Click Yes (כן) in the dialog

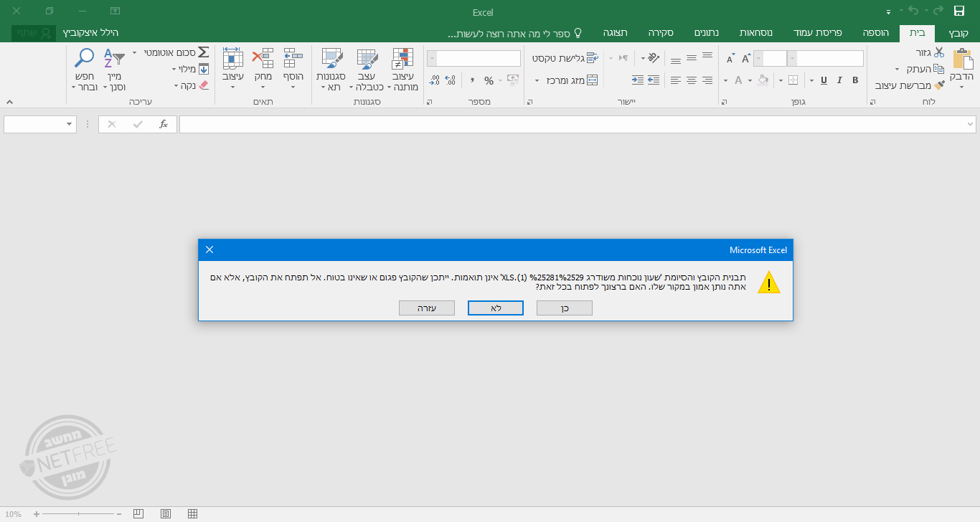pos(564,308)
